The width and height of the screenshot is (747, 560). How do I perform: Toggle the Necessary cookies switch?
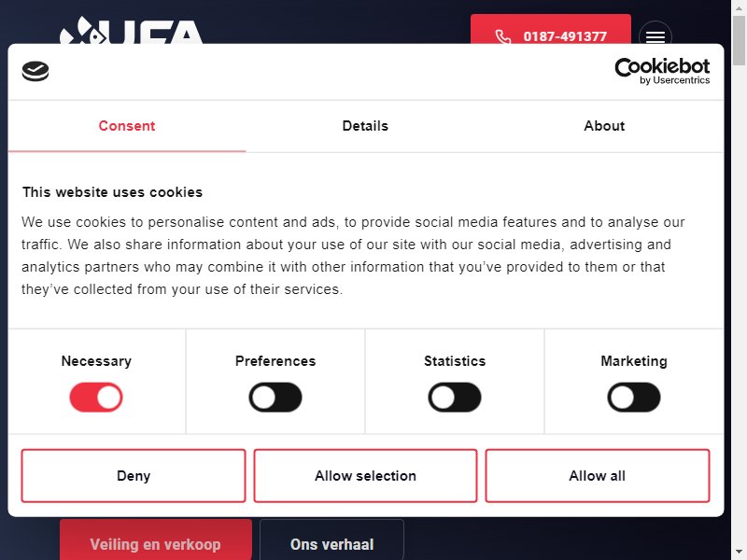(x=96, y=398)
